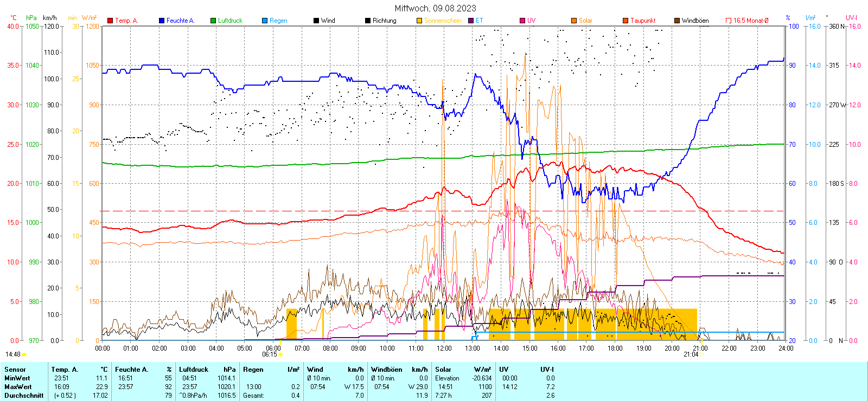Click the red Temp. A. legend square
Screen dimensions: 868x401
pos(110,21)
